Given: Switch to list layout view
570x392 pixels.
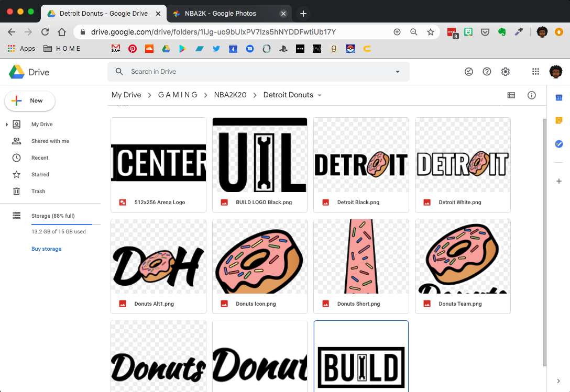Looking at the screenshot, I should 511,95.
